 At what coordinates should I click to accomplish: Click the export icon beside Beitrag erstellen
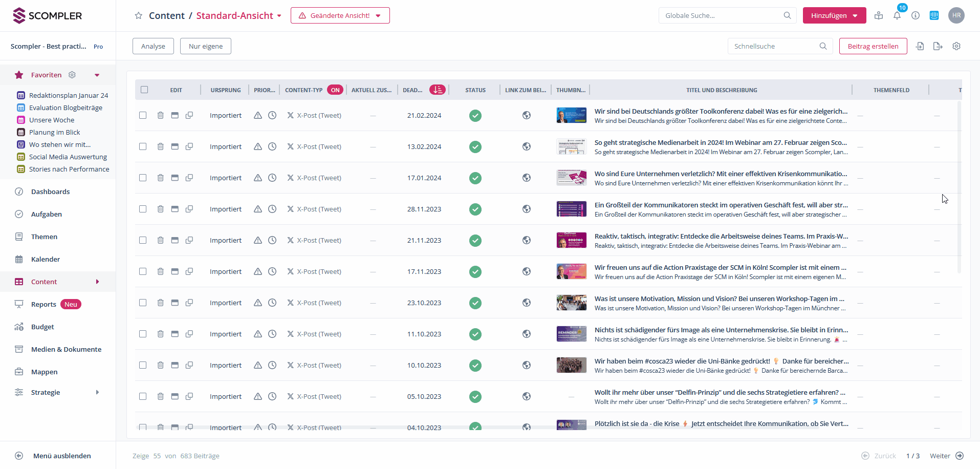(938, 46)
